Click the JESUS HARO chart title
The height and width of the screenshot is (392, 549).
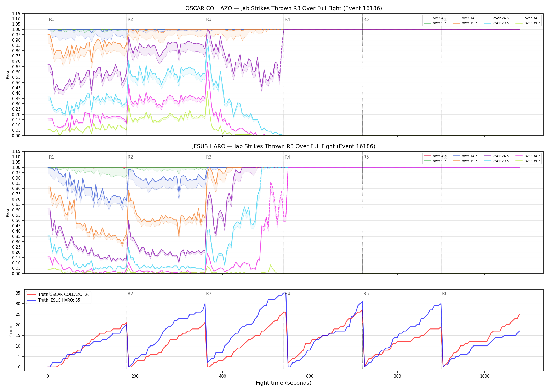point(284,146)
